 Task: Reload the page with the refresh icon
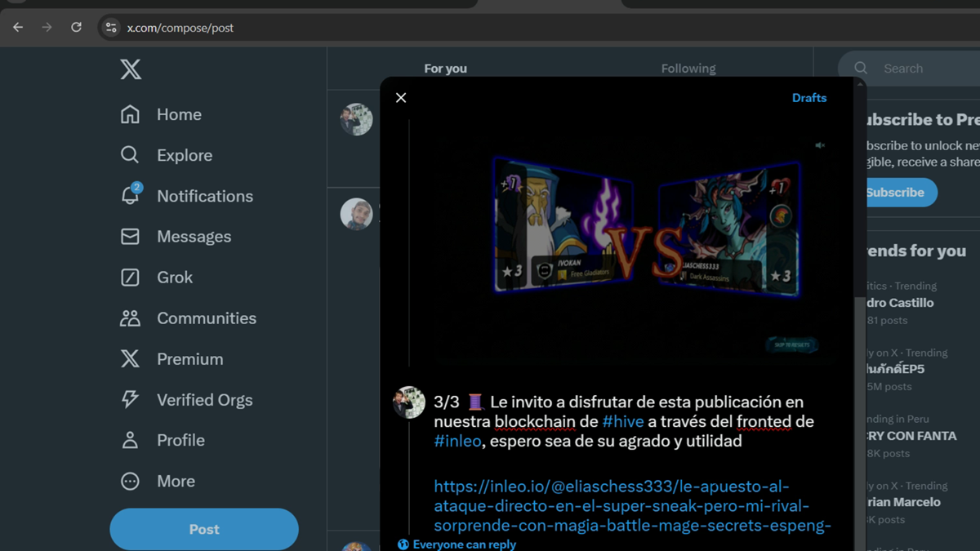76,27
